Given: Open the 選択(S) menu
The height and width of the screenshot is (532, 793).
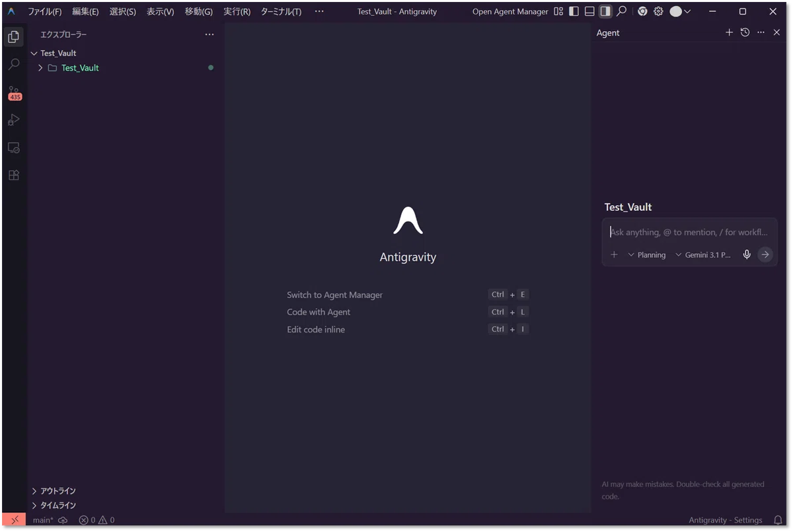Looking at the screenshot, I should pos(123,11).
